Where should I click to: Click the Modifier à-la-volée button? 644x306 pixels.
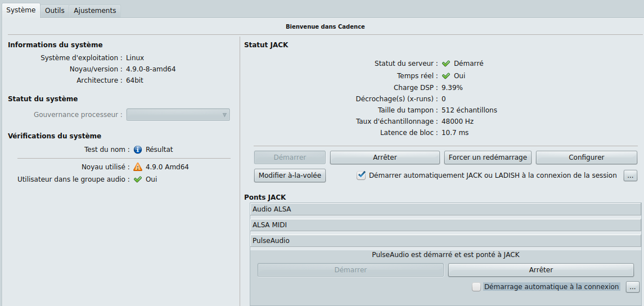click(x=290, y=175)
